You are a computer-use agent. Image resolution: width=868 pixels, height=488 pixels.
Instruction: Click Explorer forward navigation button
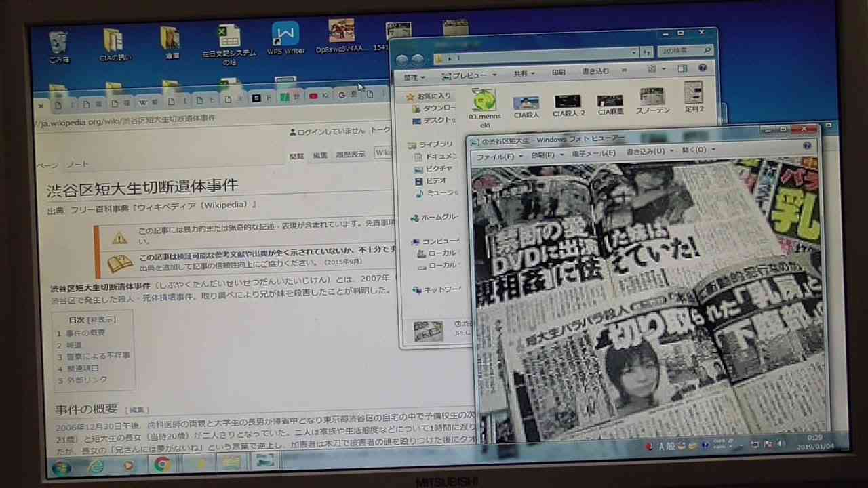(418, 60)
